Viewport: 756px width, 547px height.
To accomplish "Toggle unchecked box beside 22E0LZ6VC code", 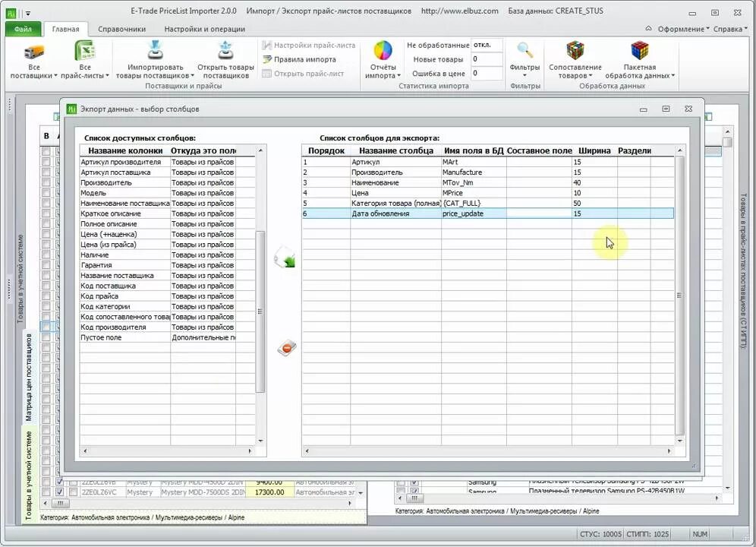I will (74, 492).
